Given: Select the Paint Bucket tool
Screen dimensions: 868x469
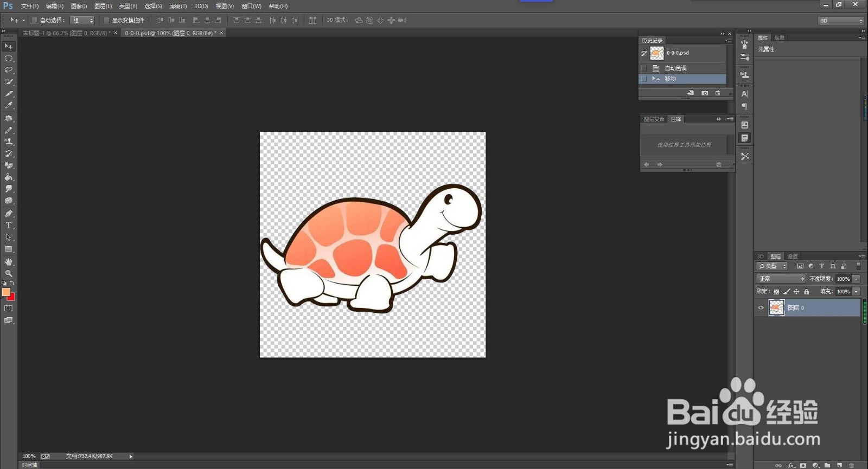Looking at the screenshot, I should tap(8, 177).
